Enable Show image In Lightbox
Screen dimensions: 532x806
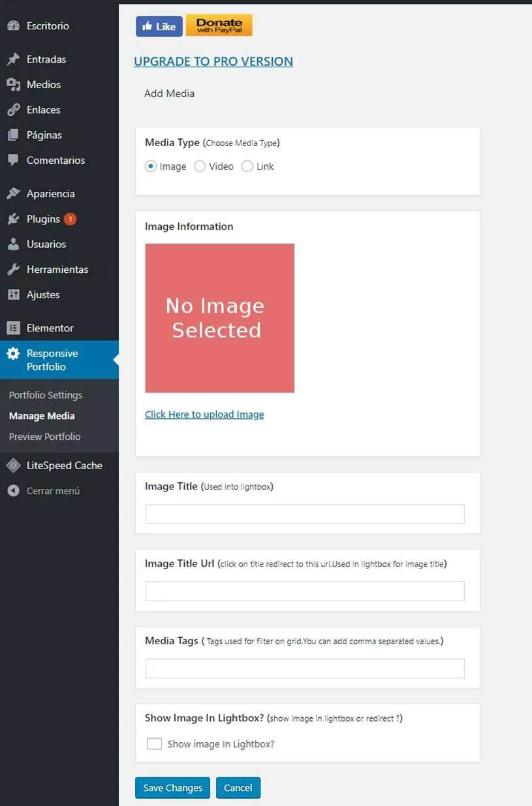(154, 743)
